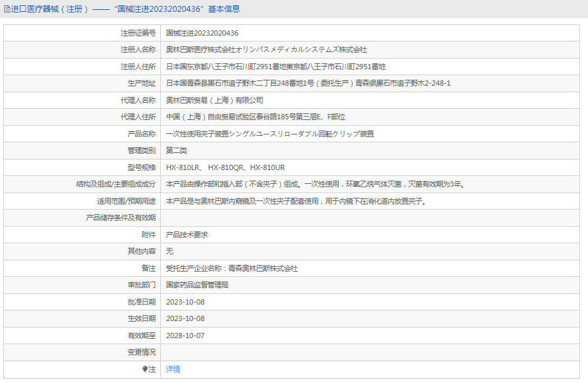Screen dimensions: 588x383
Task: Click registrant name 奥林巴斯医疗株式会社 value
Action: click(266, 49)
